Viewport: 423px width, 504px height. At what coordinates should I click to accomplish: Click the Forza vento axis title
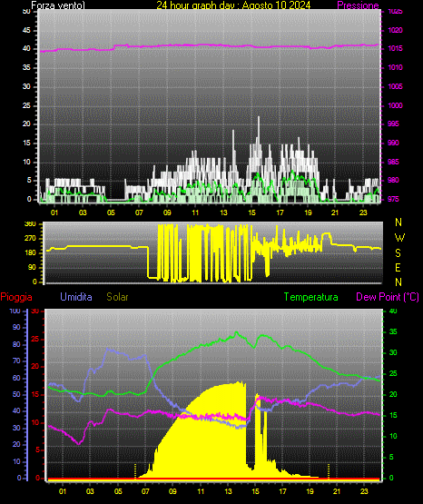coord(58,5)
